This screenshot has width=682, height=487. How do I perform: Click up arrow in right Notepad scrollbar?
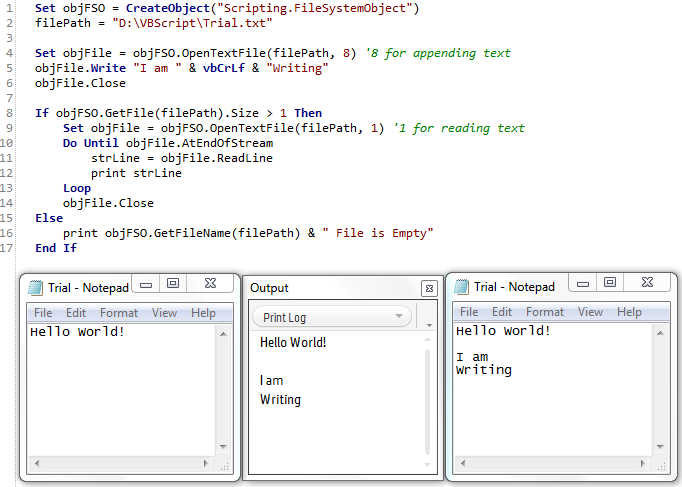point(660,333)
